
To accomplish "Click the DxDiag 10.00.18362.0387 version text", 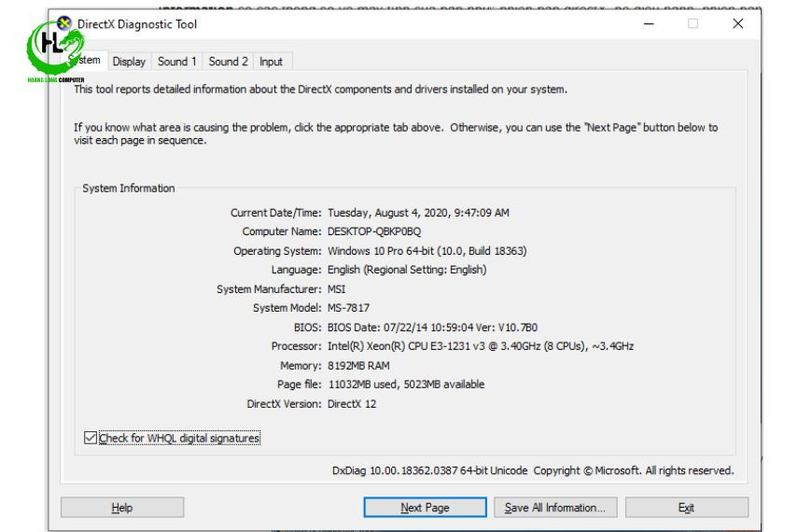I will click(430, 471).
